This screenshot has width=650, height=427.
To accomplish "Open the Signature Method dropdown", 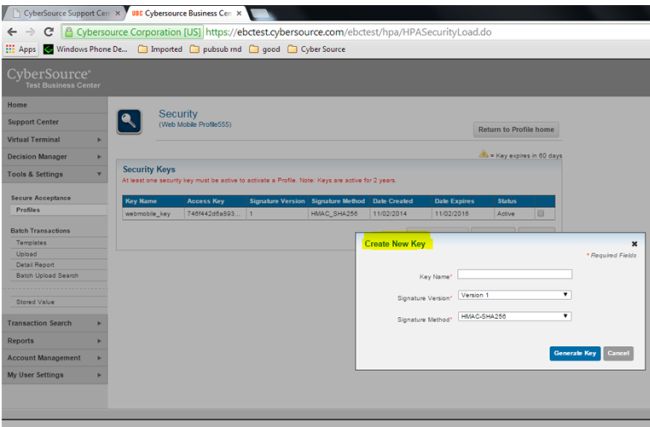I will (x=514, y=316).
